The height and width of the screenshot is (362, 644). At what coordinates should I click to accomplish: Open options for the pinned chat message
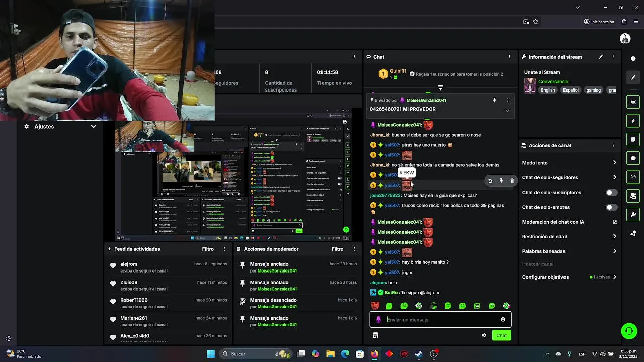[507, 100]
